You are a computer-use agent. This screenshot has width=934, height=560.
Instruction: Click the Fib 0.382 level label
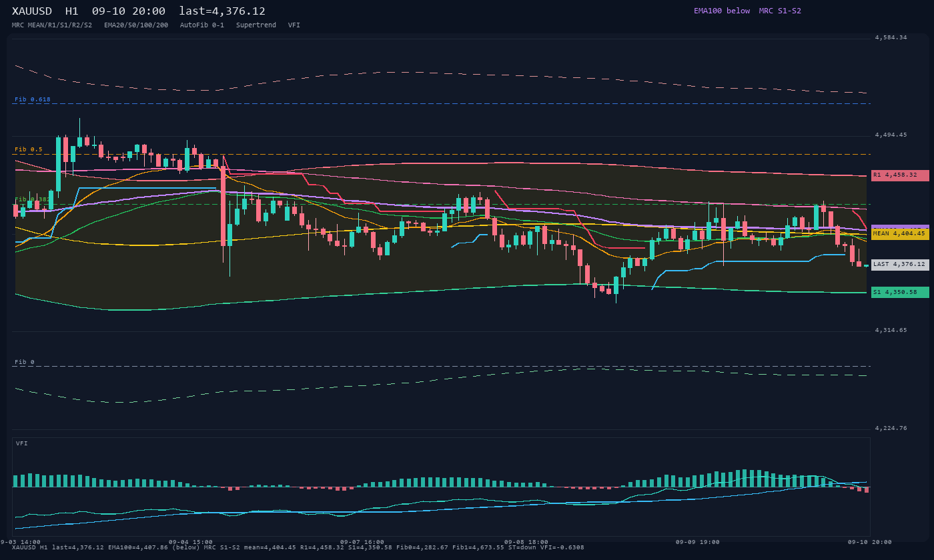point(33,199)
